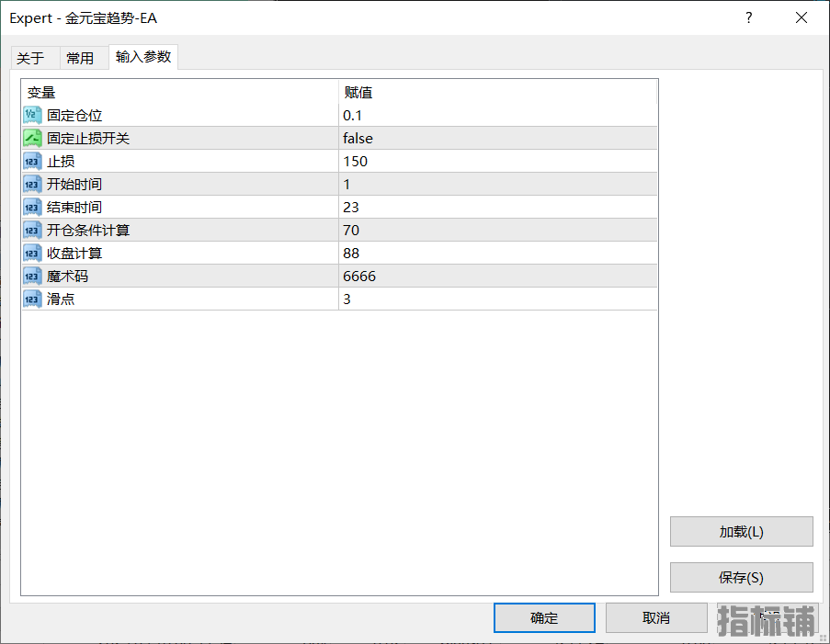This screenshot has height=644, width=830.
Task: Select the 输入参数 tab
Action: click(x=142, y=57)
